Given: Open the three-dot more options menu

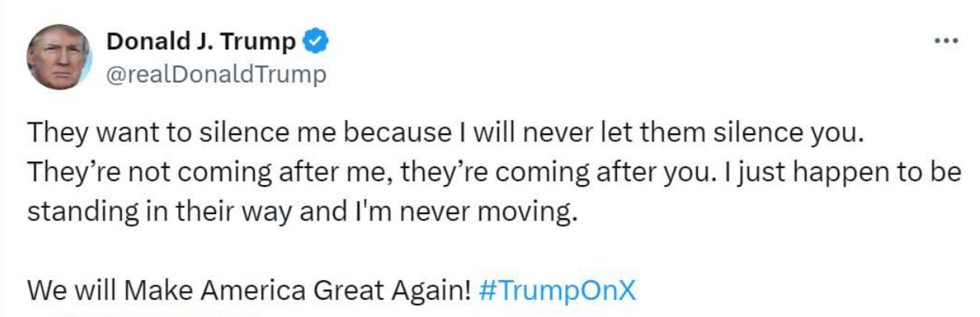Looking at the screenshot, I should tap(946, 41).
